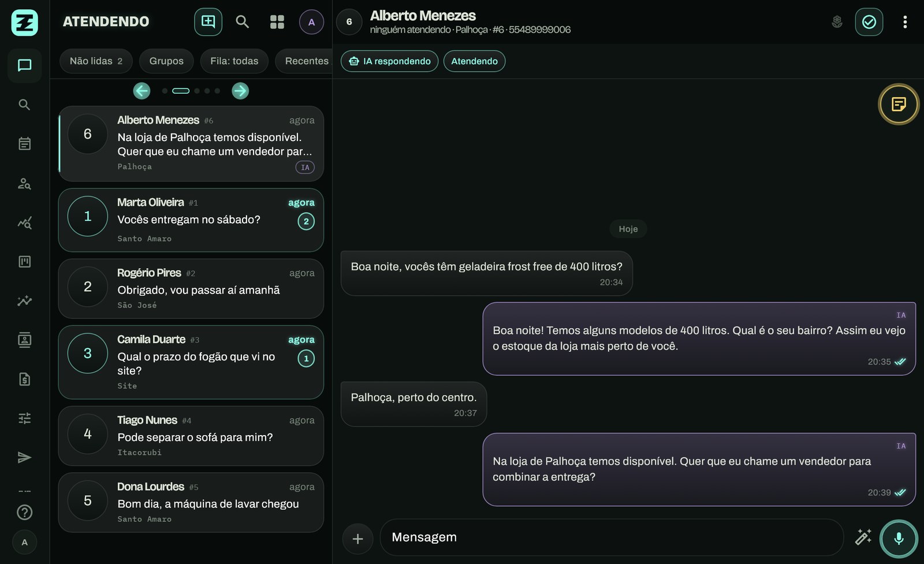This screenshot has width=924, height=564.
Task: Click the Z app logo
Action: tap(25, 23)
